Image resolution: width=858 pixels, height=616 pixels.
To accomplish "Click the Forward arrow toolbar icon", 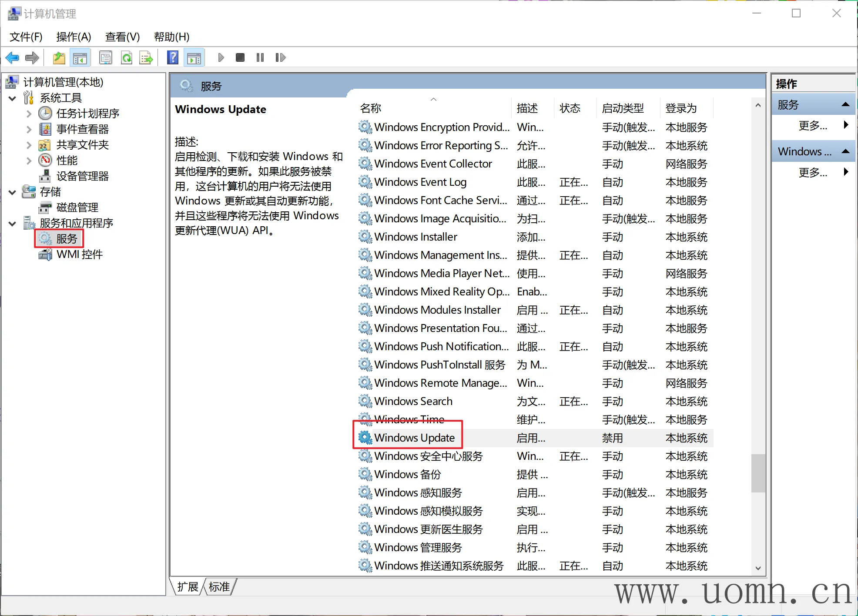I will [32, 57].
